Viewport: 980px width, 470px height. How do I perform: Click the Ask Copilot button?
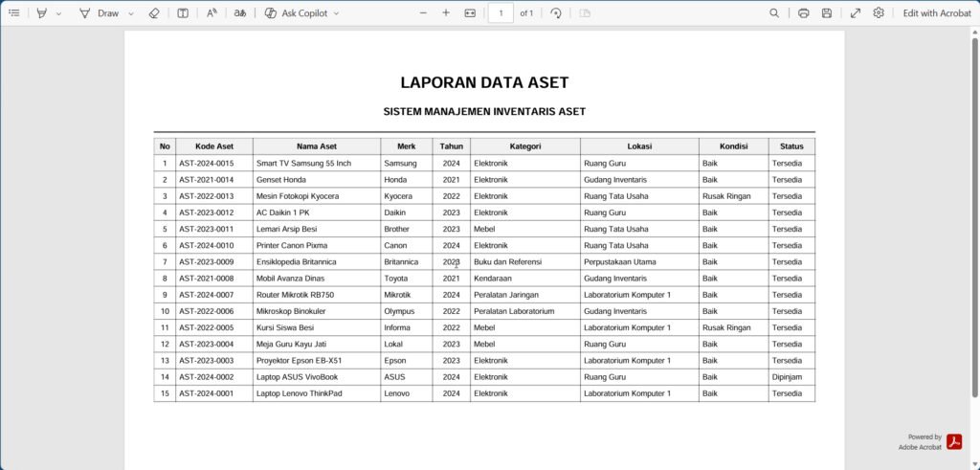pyautogui.click(x=297, y=13)
